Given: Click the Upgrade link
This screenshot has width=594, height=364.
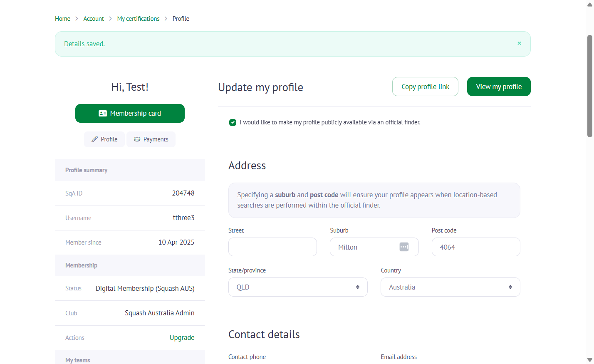Looking at the screenshot, I should (182, 337).
